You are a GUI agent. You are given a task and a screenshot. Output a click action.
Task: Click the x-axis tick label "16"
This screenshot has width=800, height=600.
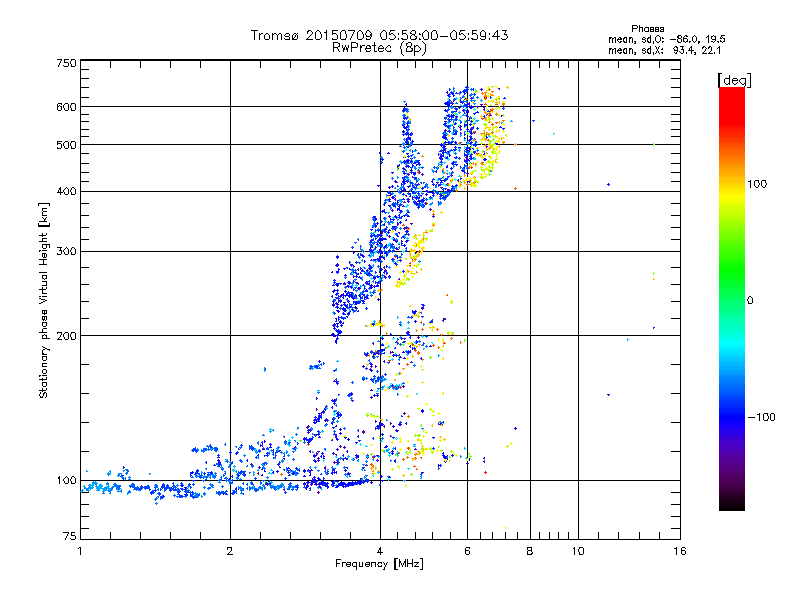680,551
